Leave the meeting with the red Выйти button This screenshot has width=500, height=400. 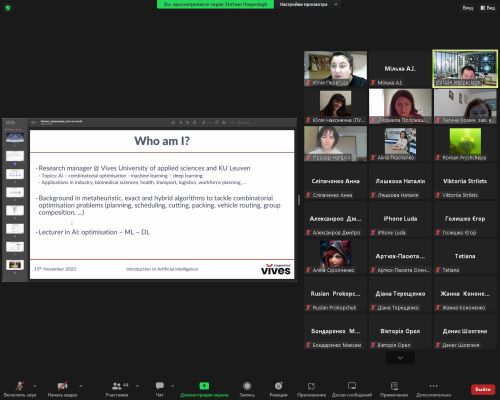point(482,389)
